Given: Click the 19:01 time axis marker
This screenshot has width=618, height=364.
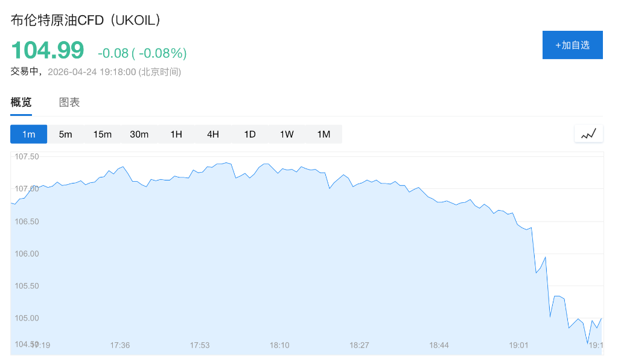Looking at the screenshot, I should 519,345.
